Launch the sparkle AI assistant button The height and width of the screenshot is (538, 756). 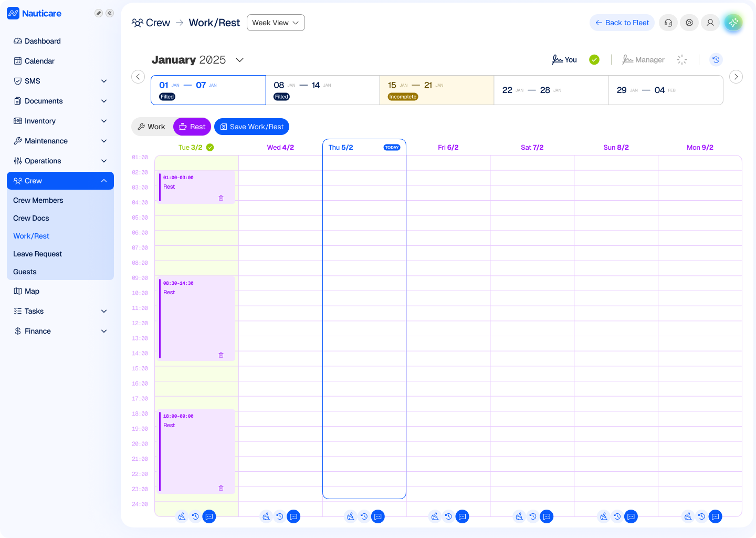733,23
